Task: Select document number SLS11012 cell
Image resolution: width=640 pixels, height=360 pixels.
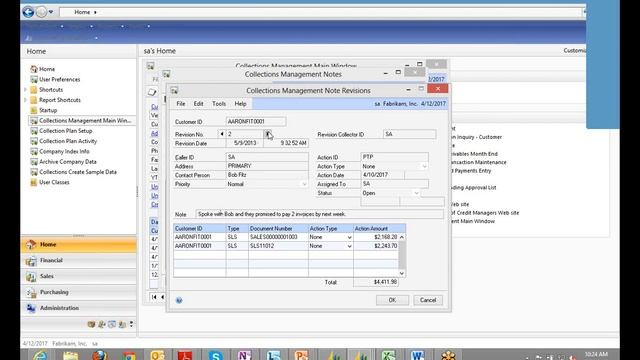Action: (278, 246)
